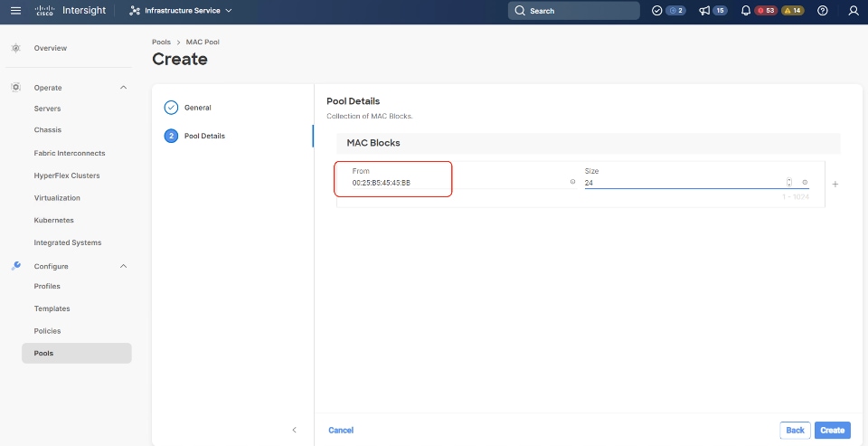Screen dimensions: 868x446
Task: Open Chassis in sidebar
Action: tap(48, 129)
